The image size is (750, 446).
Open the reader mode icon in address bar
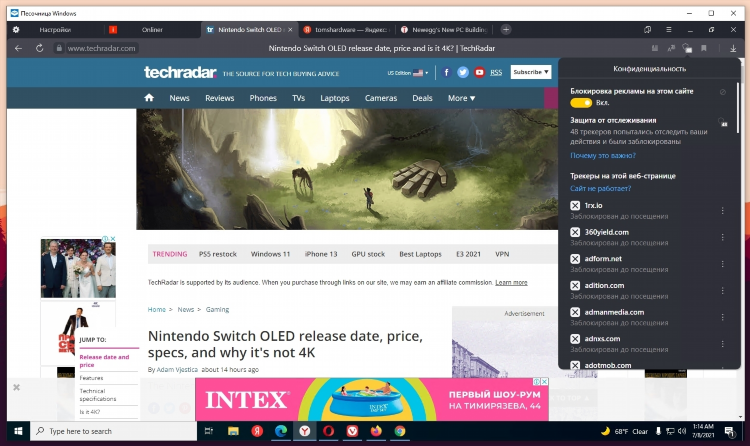[655, 48]
